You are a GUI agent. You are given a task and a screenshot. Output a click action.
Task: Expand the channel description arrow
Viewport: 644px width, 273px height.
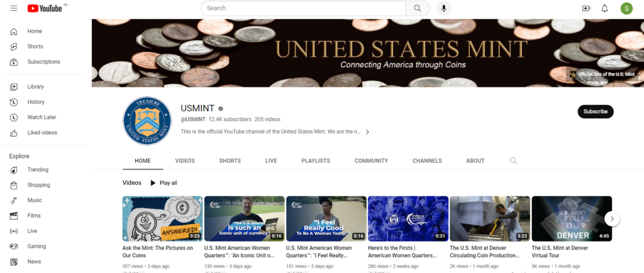(367, 131)
